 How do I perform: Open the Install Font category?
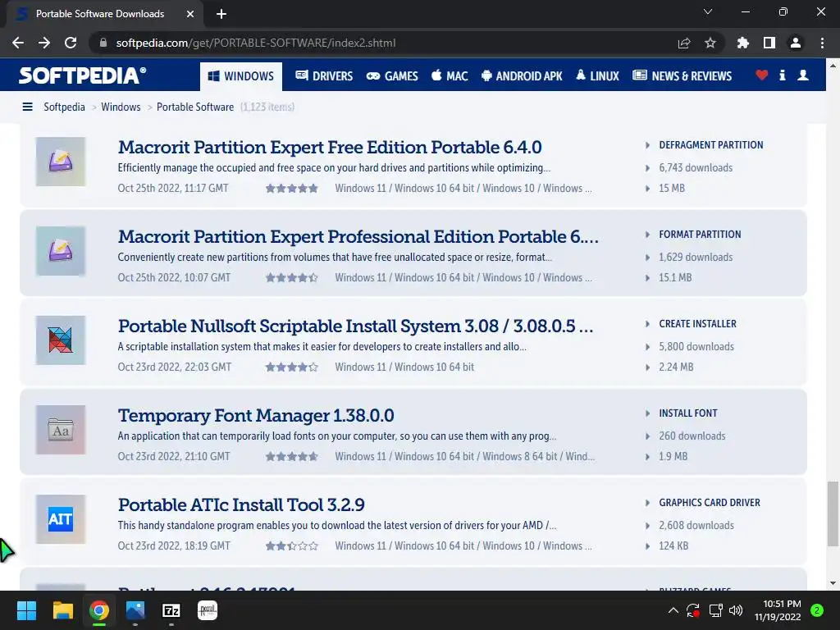click(x=688, y=413)
